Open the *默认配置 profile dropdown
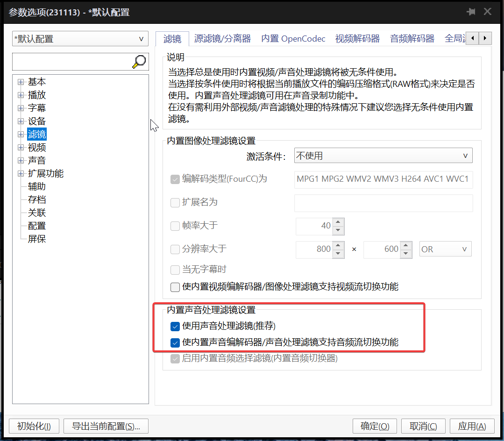 80,39
